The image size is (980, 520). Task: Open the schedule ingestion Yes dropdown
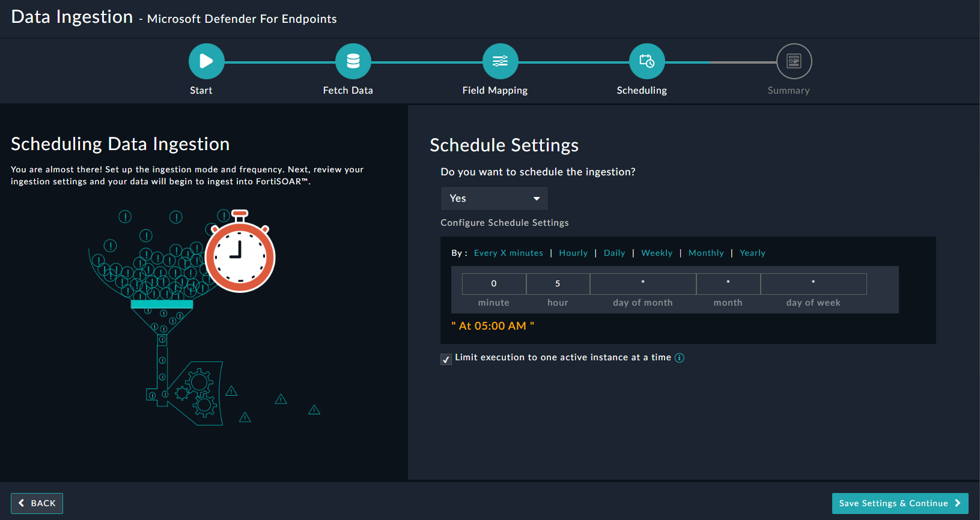[494, 198]
